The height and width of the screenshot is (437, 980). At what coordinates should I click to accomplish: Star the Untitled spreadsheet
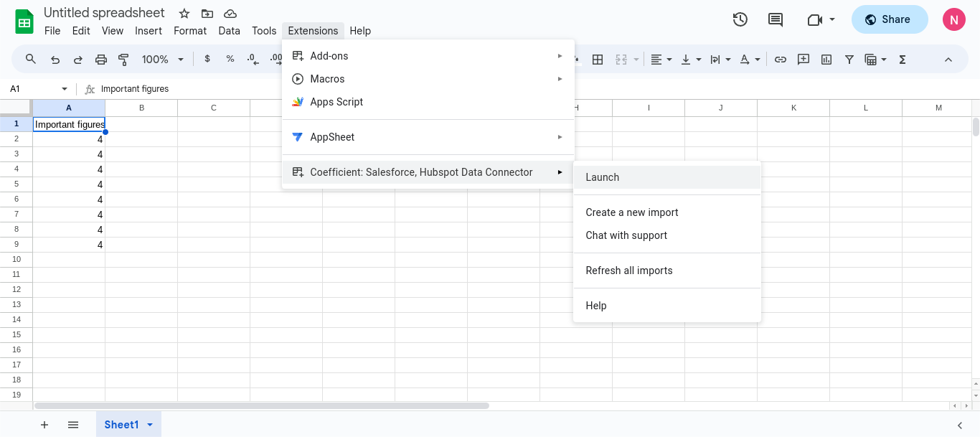[x=184, y=13]
